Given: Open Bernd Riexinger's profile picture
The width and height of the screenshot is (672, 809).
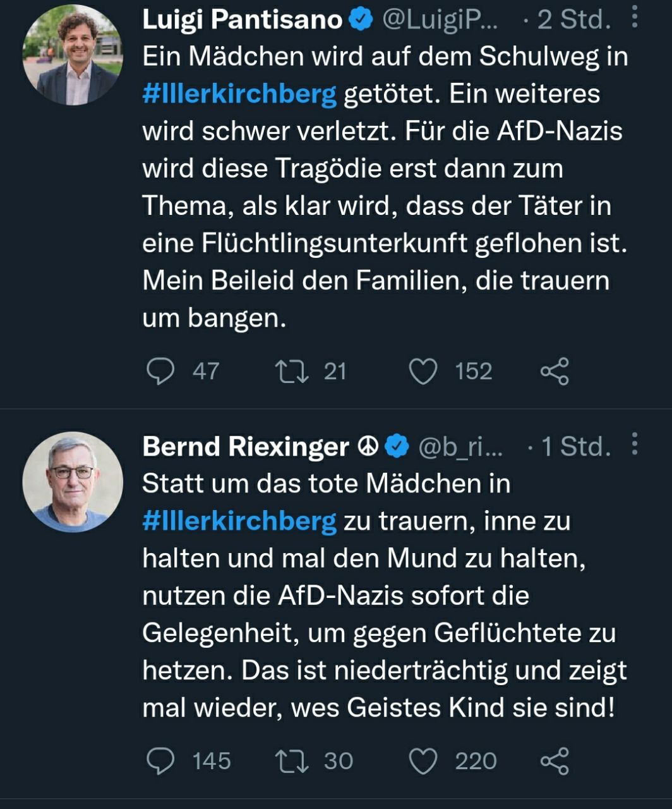Looking at the screenshot, I should (73, 482).
